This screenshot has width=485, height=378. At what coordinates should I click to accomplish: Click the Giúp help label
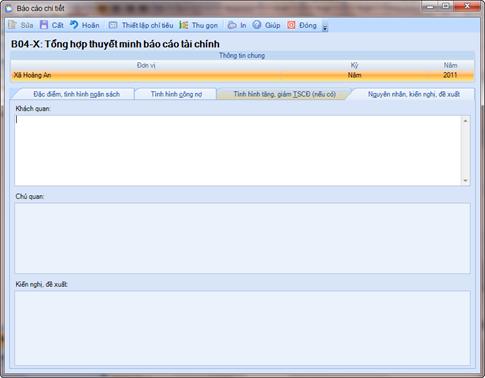point(273,25)
